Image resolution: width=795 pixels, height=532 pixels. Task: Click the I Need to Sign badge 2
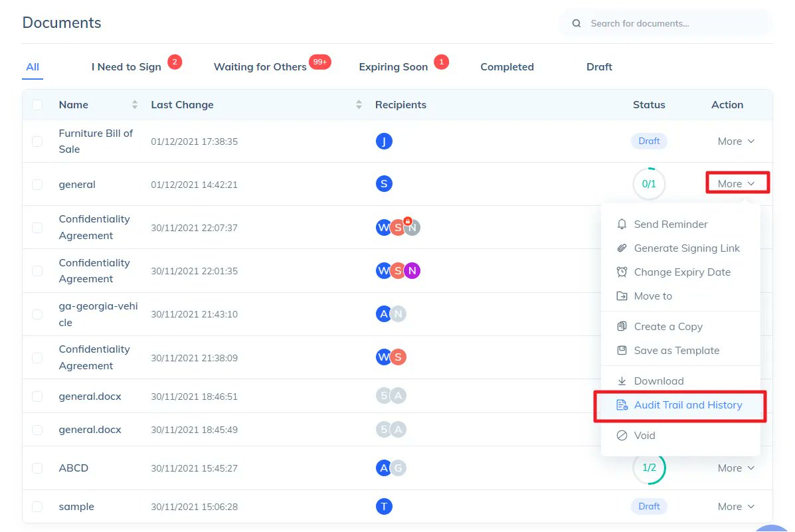click(x=175, y=62)
